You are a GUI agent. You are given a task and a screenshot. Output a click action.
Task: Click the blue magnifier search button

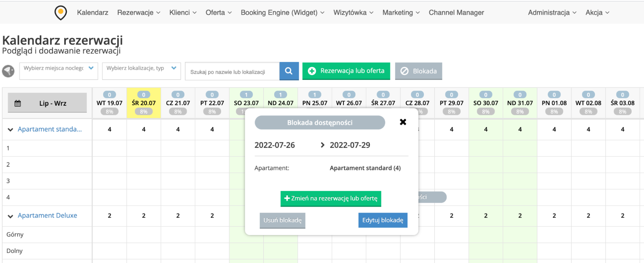(x=289, y=71)
